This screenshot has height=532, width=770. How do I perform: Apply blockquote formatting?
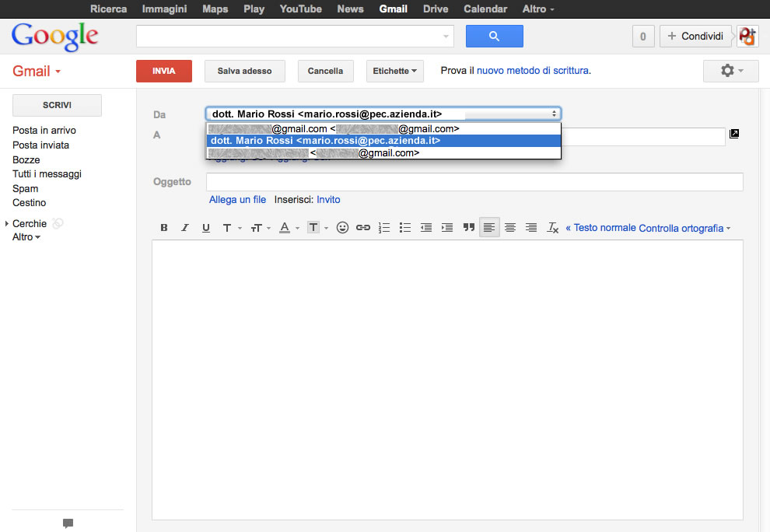click(469, 228)
